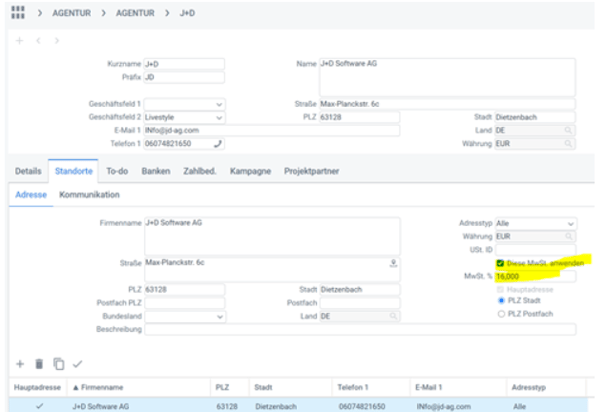Viewport: 607px width, 412px height.
Task: Click header Straße input field
Action: coord(447,104)
